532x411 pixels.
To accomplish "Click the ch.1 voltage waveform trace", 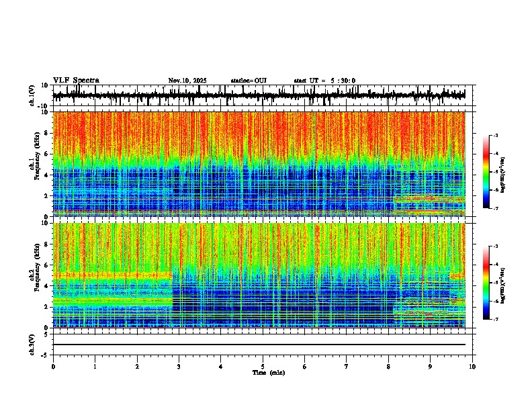I will [259, 95].
